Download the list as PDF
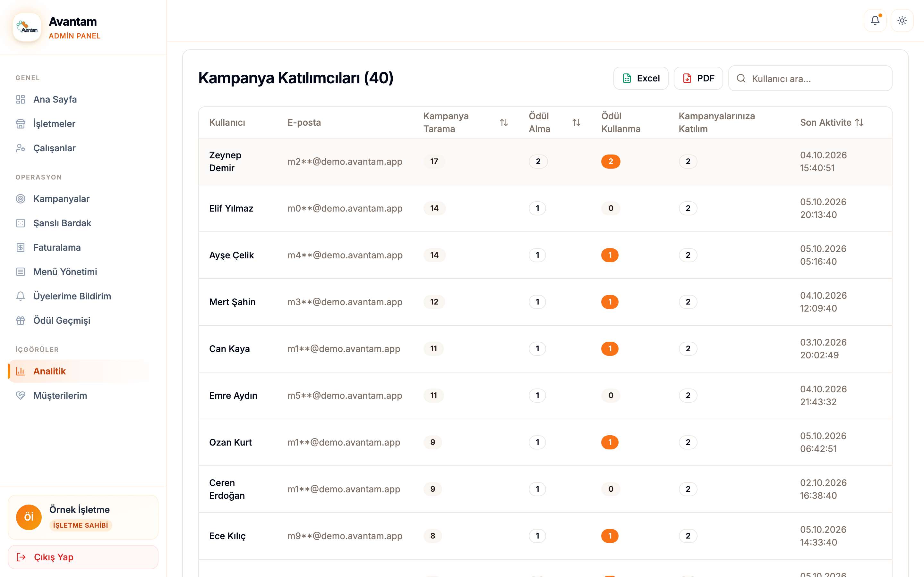This screenshot has height=577, width=924. (x=698, y=78)
